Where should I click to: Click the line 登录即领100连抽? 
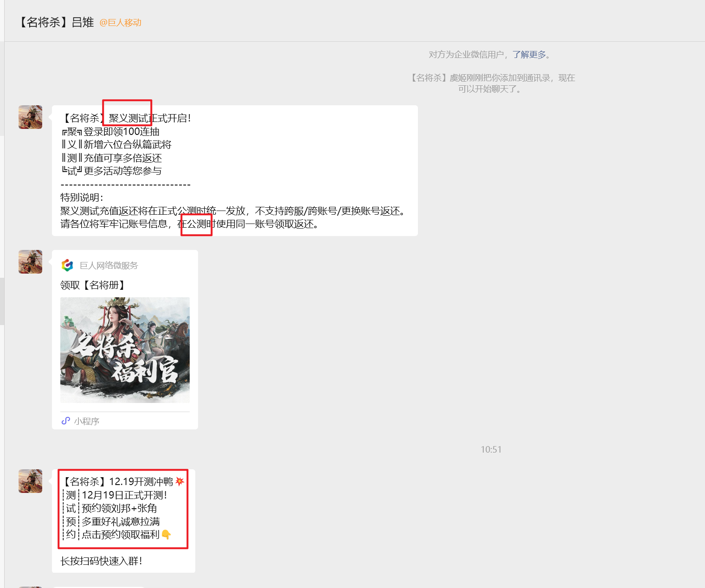[122, 132]
